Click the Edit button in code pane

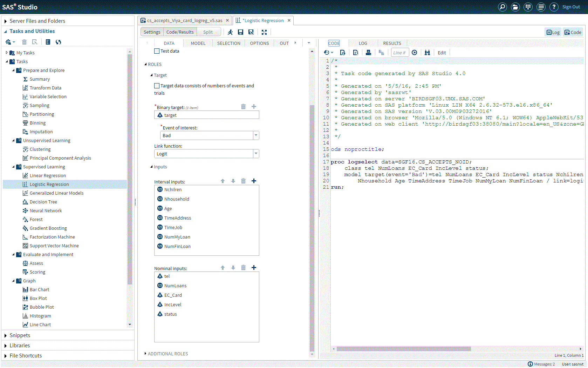[x=442, y=52]
